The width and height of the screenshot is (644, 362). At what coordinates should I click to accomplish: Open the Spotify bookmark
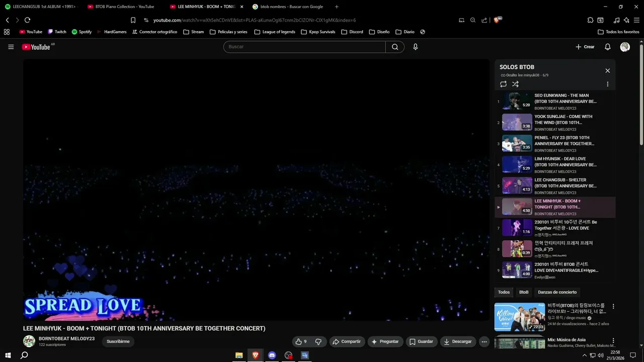[82, 32]
